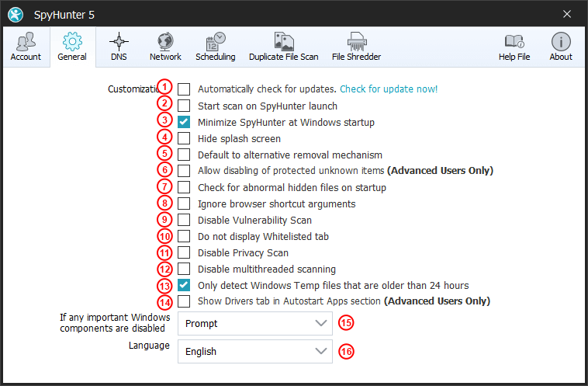Tick the Hide splash screen checkbox
588x386 pixels.
point(184,138)
